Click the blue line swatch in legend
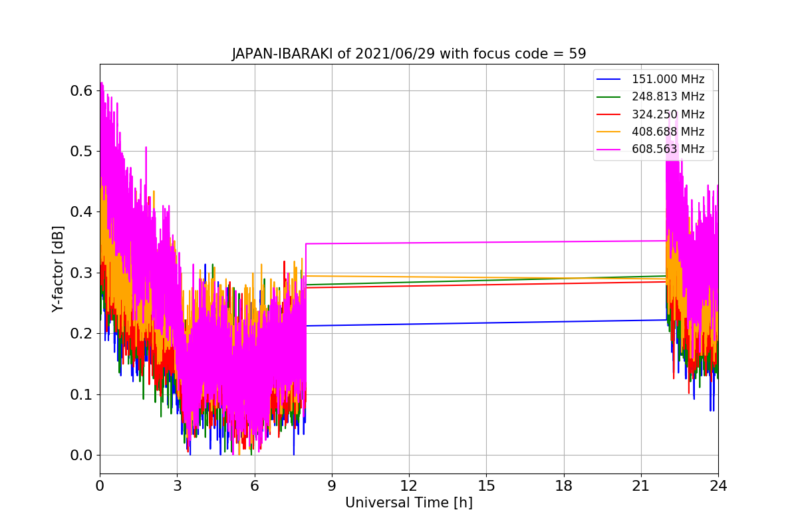This screenshot has width=798, height=532. click(608, 80)
